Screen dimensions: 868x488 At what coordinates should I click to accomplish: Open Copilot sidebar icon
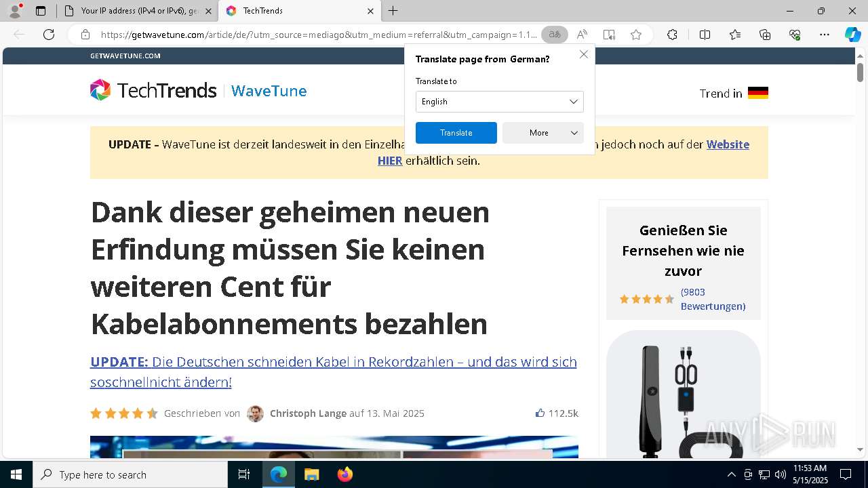[x=852, y=35]
